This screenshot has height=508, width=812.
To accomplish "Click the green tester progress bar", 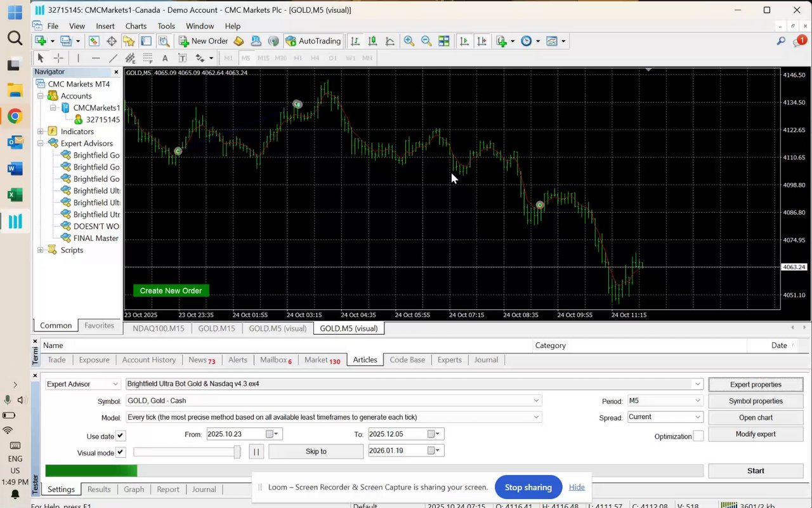I will pyautogui.click(x=91, y=471).
